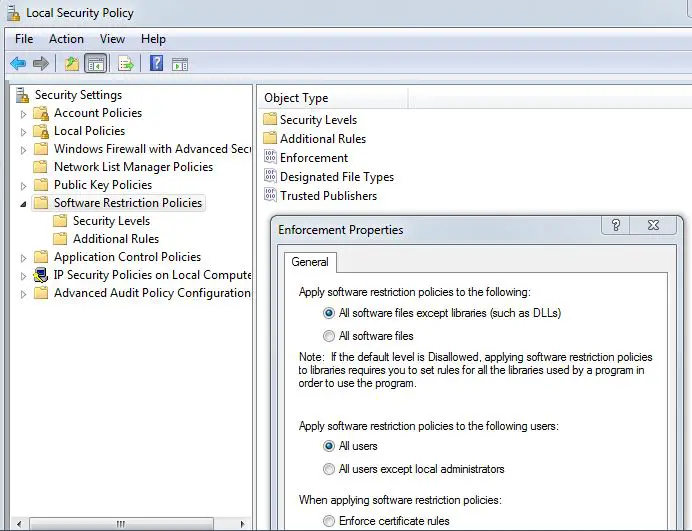Image resolution: width=692 pixels, height=531 pixels.
Task: Click the IP Security Policies computer icon
Action: [41, 275]
